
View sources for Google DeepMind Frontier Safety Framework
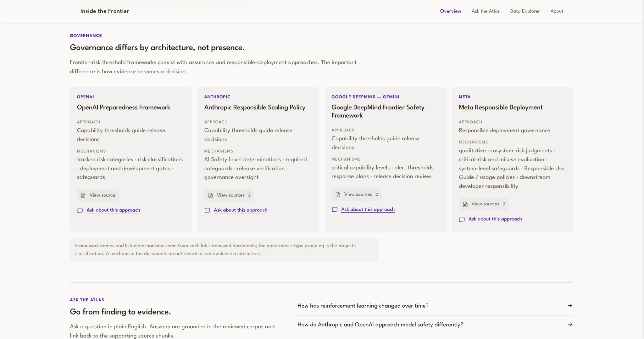coord(356,195)
